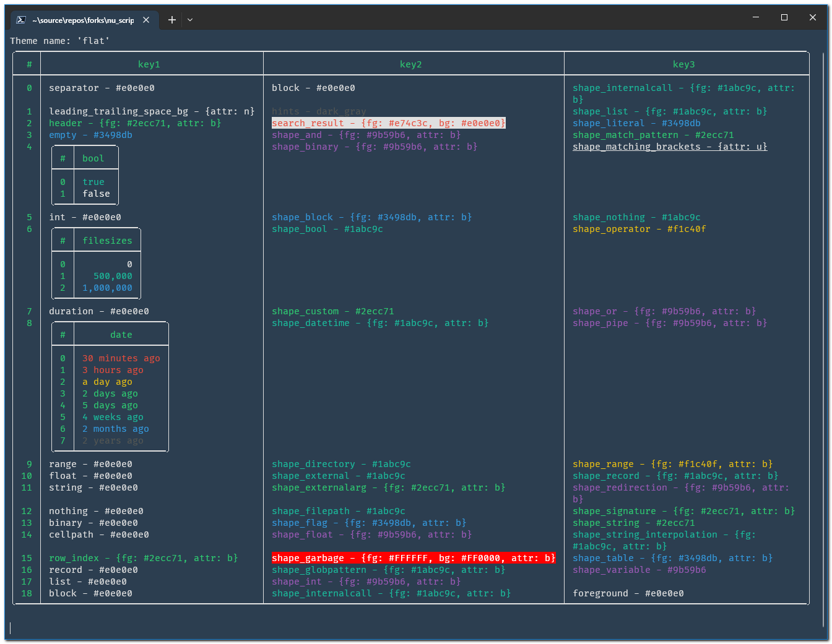Click the 'shape_datetime' line

[381, 323]
